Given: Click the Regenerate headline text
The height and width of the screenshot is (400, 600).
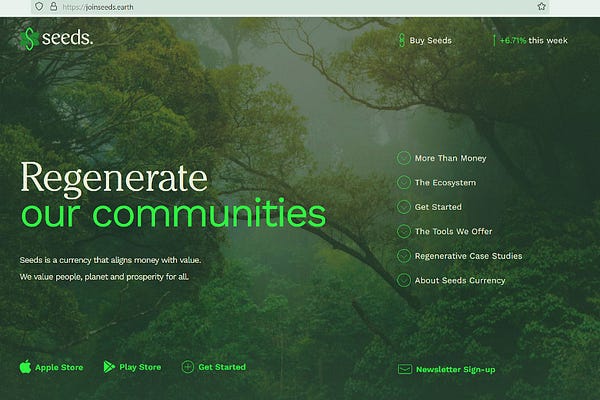Looking at the screenshot, I should point(114,179).
